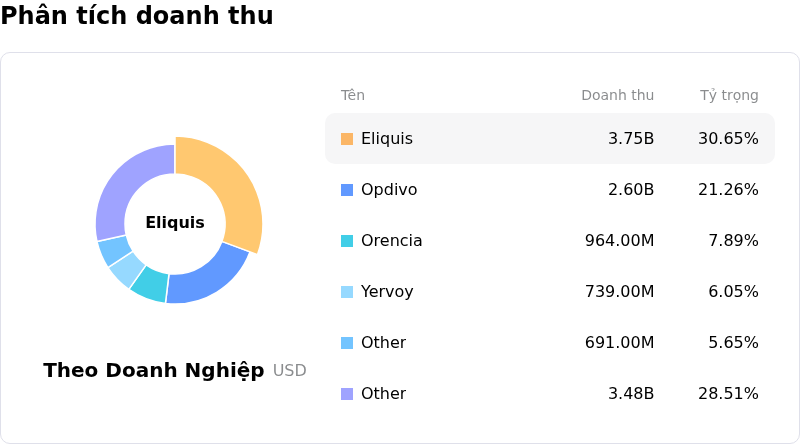Select the large purple donut segment
800x444 pixels.
[x=122, y=190]
